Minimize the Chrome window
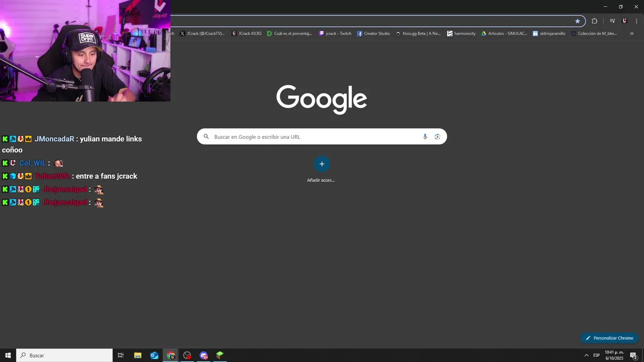 point(605,7)
